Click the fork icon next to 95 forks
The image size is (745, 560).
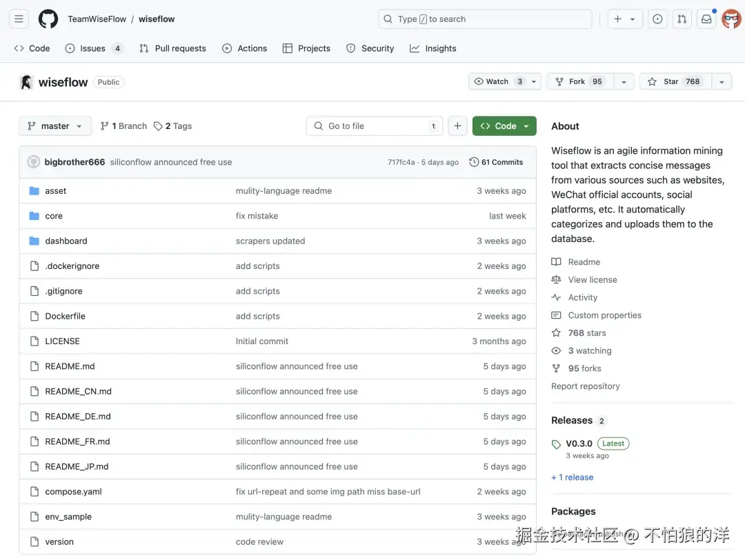(x=556, y=368)
